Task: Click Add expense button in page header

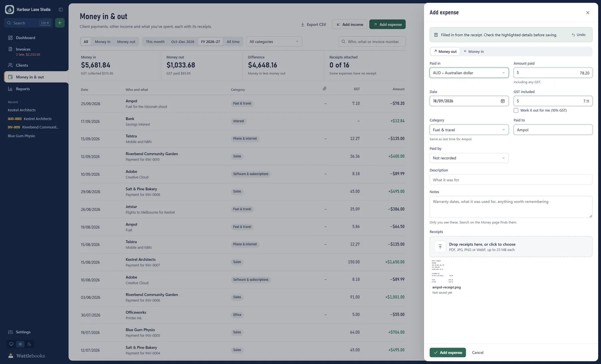Action: [387, 24]
